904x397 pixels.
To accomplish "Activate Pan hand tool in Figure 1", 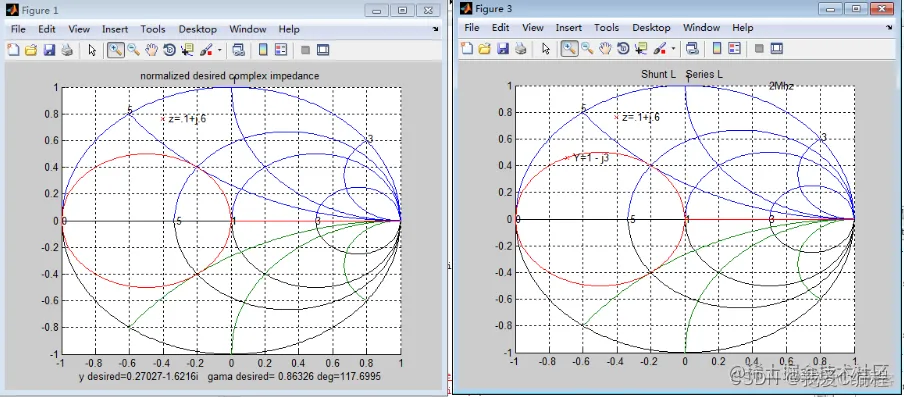I will click(x=151, y=50).
